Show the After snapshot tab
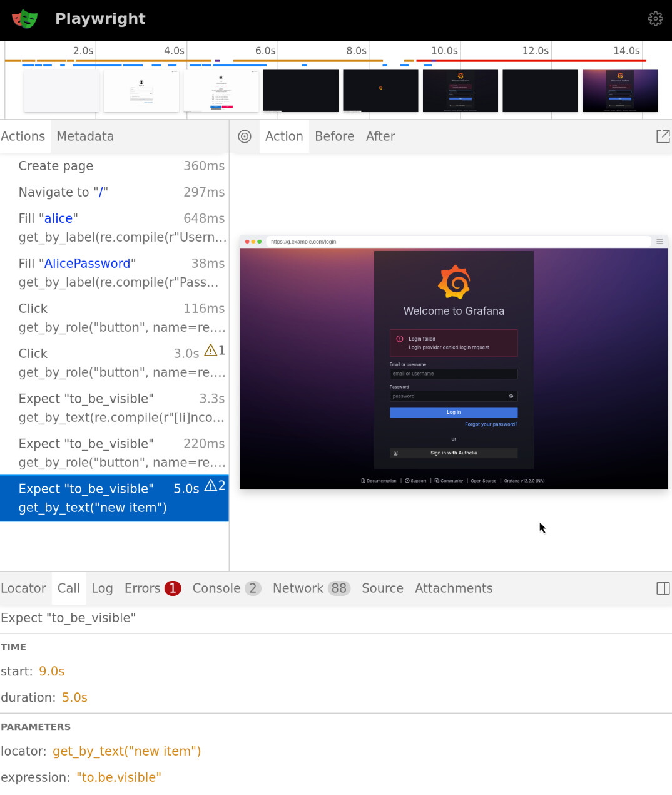The image size is (672, 795). pyautogui.click(x=380, y=136)
